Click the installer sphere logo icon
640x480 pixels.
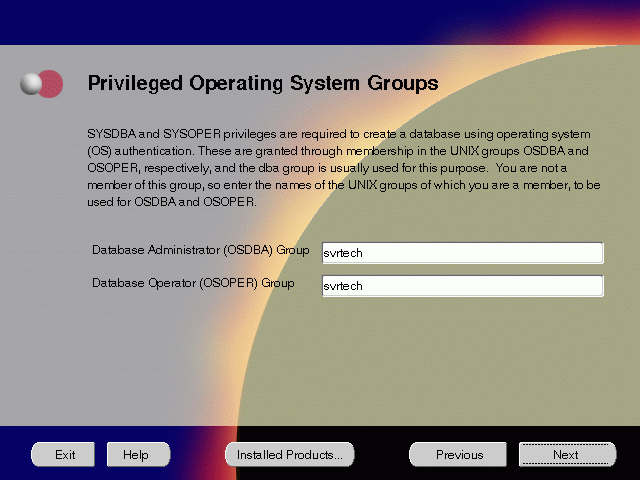[x=42, y=84]
